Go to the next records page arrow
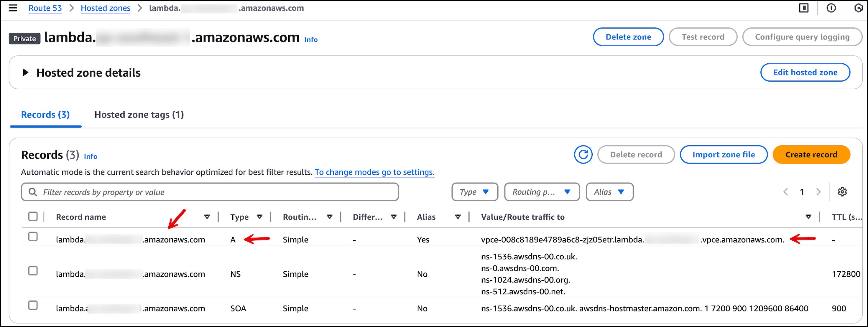This screenshot has width=868, height=327. 819,191
